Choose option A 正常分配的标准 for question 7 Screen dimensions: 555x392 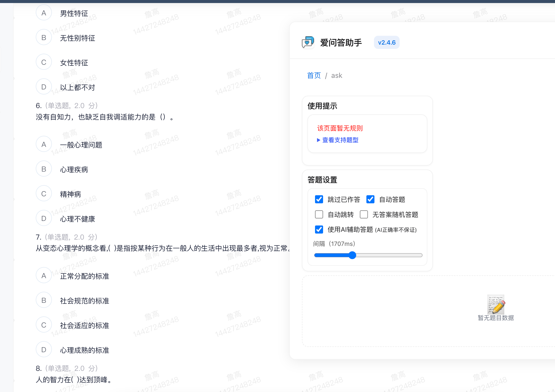pyautogui.click(x=44, y=276)
